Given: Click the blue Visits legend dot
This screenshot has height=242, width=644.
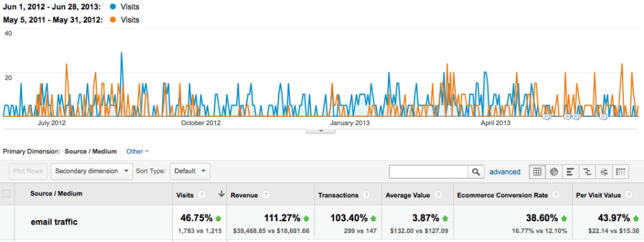Looking at the screenshot, I should [x=114, y=7].
